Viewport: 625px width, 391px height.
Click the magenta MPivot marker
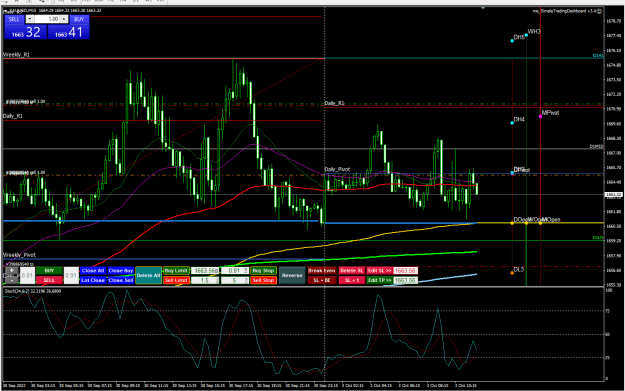(540, 116)
